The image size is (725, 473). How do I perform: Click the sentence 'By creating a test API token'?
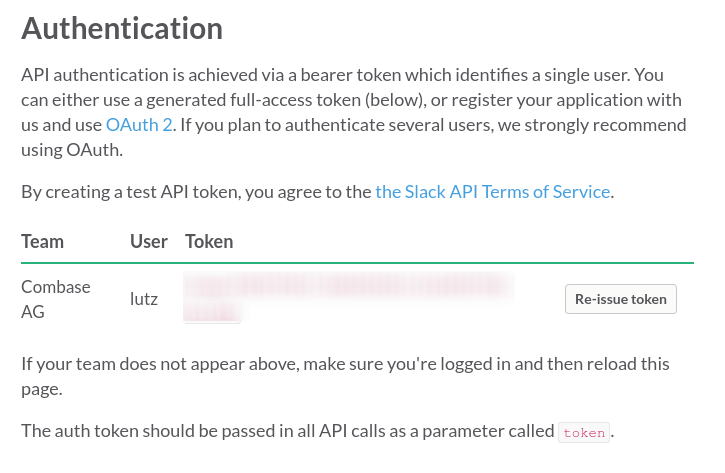pyautogui.click(x=318, y=191)
